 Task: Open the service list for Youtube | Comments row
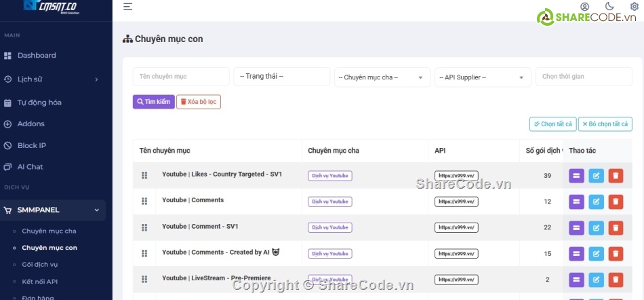click(576, 202)
